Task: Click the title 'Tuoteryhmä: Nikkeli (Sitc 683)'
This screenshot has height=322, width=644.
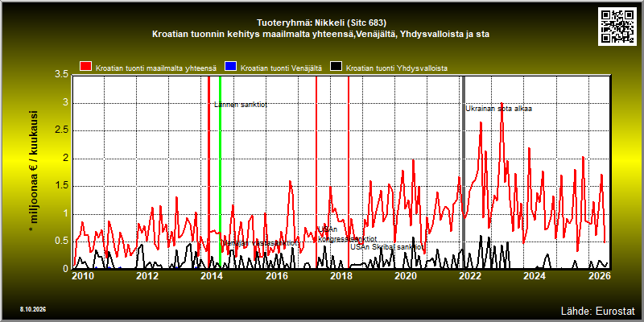Action: (x=321, y=23)
